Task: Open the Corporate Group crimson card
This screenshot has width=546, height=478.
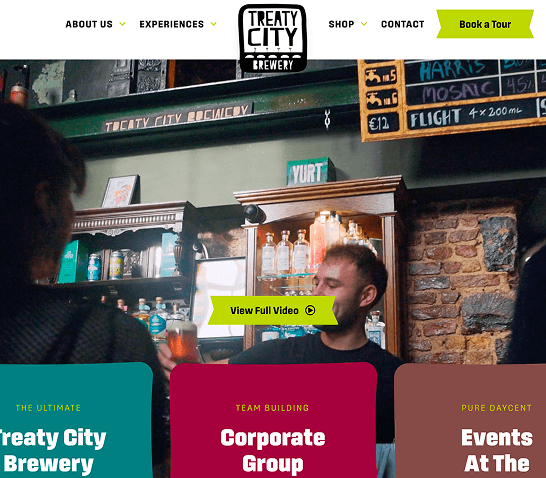Action: (x=273, y=420)
